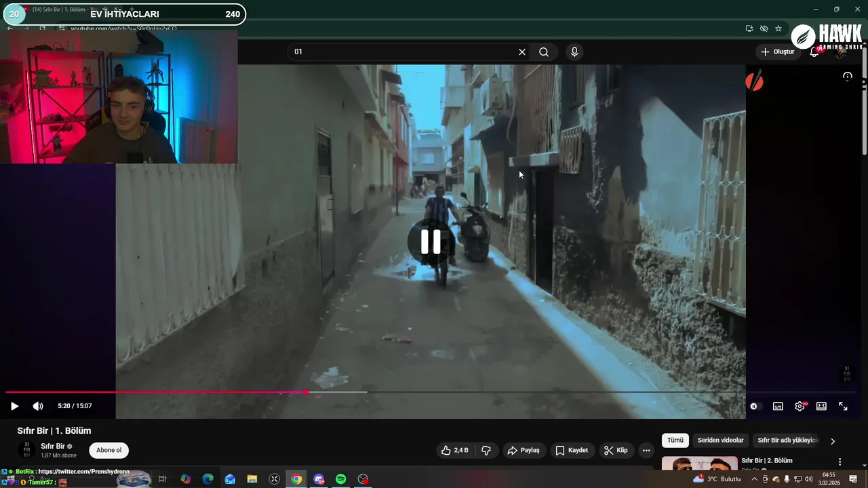Click the Sıfır Bir | 2. Bölüm title
The height and width of the screenshot is (488, 868).
coord(767,461)
